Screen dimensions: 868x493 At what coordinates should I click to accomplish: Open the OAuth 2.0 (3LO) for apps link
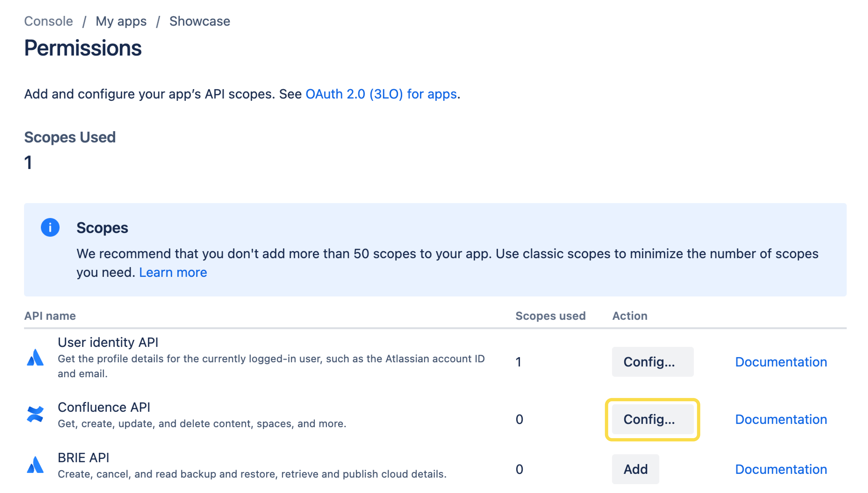click(380, 94)
